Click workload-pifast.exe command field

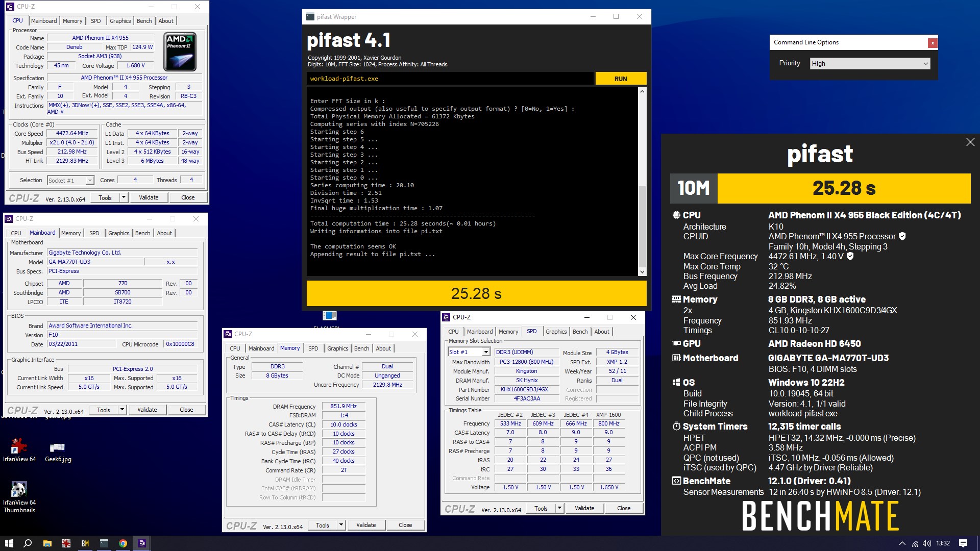click(x=450, y=79)
